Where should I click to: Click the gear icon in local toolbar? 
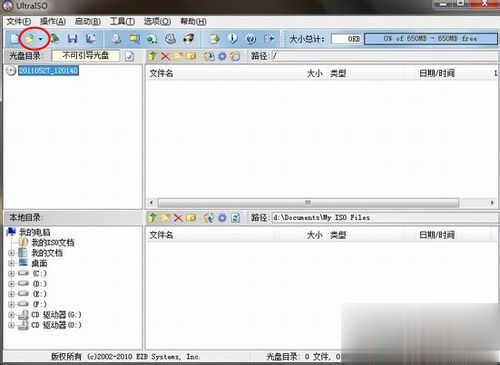[222, 218]
